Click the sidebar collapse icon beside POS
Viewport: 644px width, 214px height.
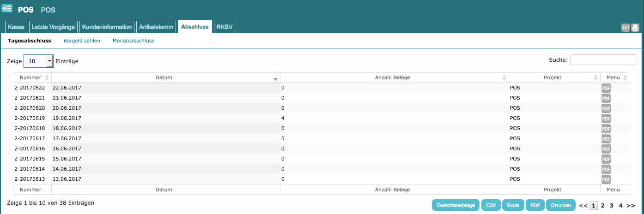[7, 8]
